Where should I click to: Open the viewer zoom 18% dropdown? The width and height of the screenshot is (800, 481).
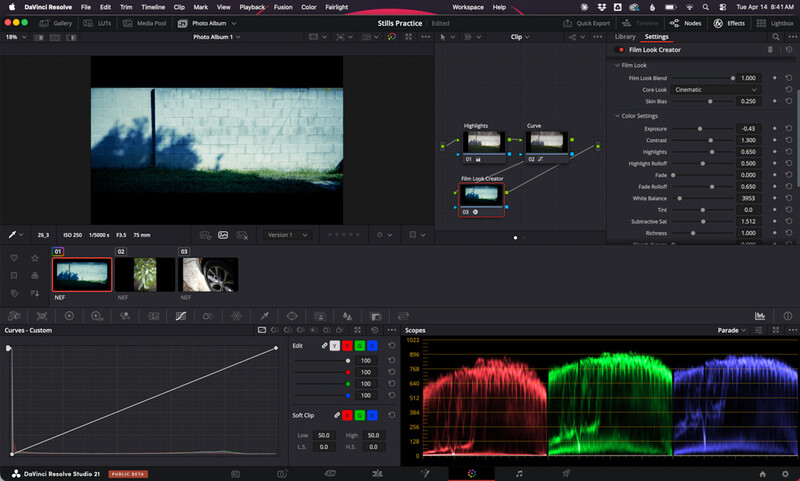[x=15, y=37]
